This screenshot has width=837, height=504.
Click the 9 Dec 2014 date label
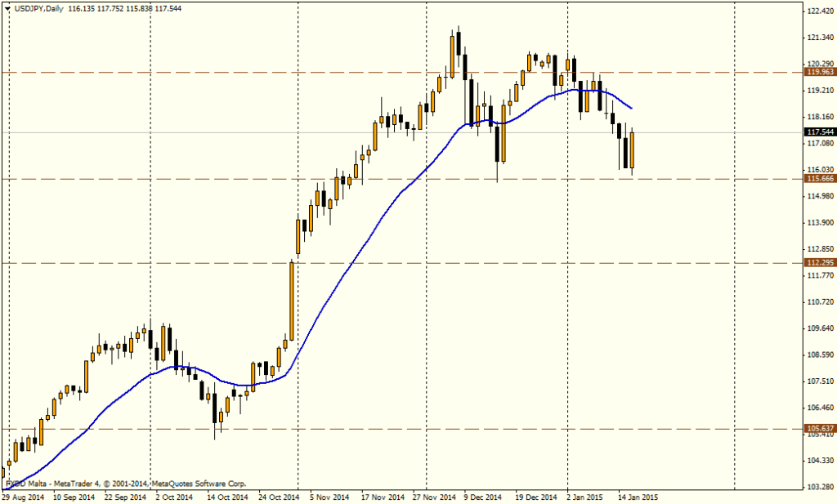point(481,496)
